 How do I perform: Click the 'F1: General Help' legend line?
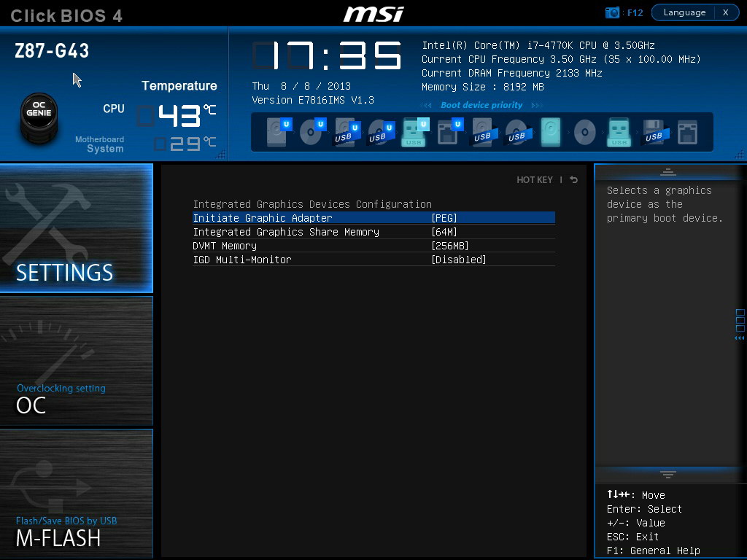(x=653, y=551)
